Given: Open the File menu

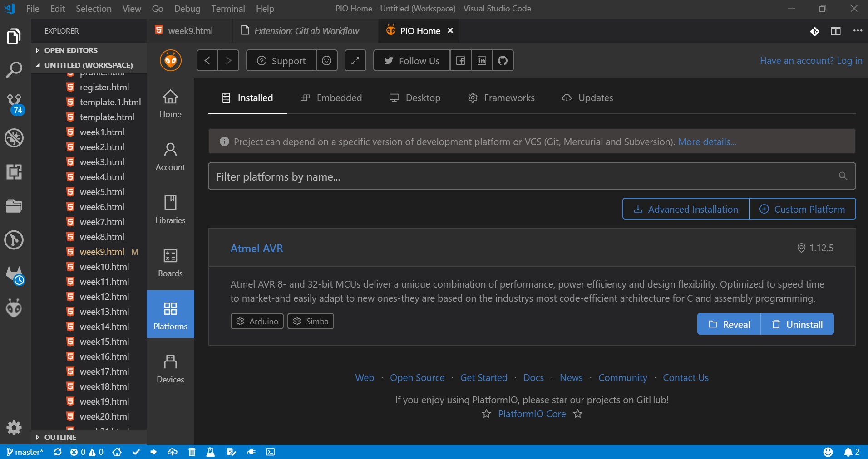Looking at the screenshot, I should click(x=33, y=9).
